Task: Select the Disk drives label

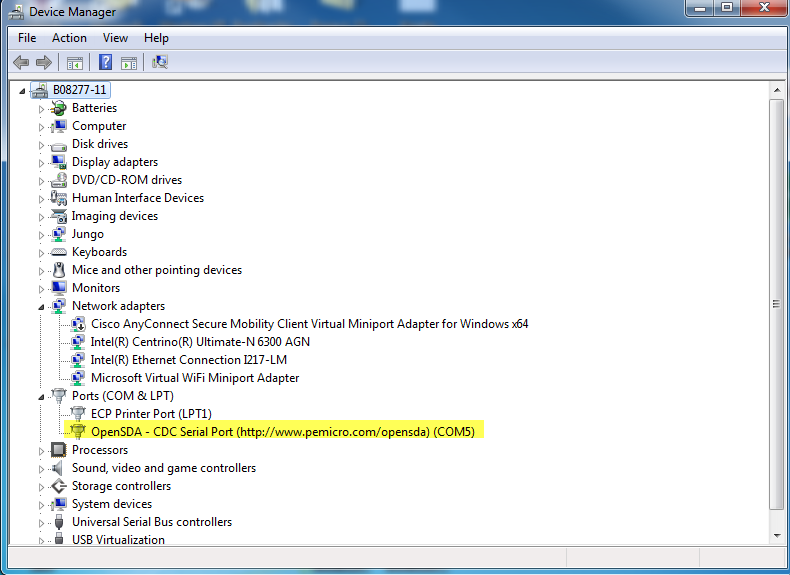Action: point(100,144)
